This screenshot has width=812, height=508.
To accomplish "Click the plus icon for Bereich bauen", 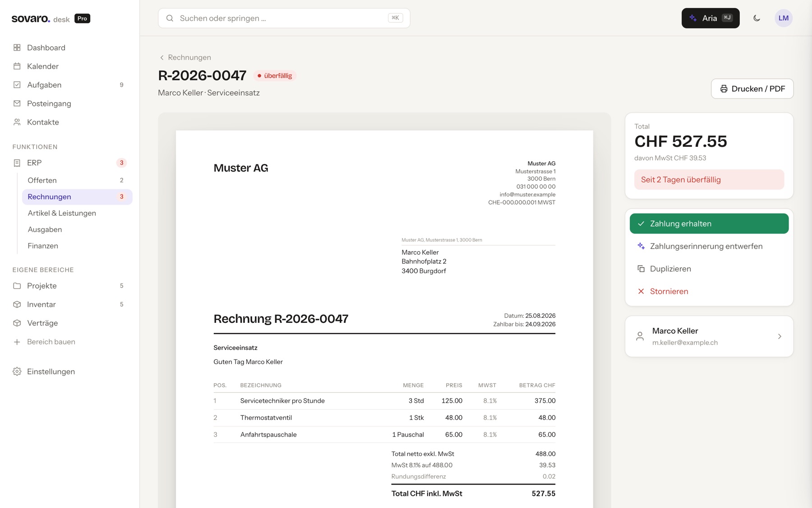I will [17, 342].
